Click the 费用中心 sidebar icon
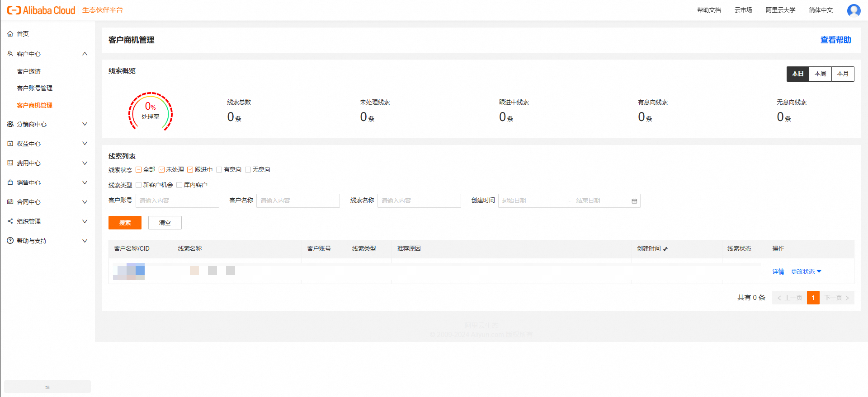The height and width of the screenshot is (397, 868). 10,163
